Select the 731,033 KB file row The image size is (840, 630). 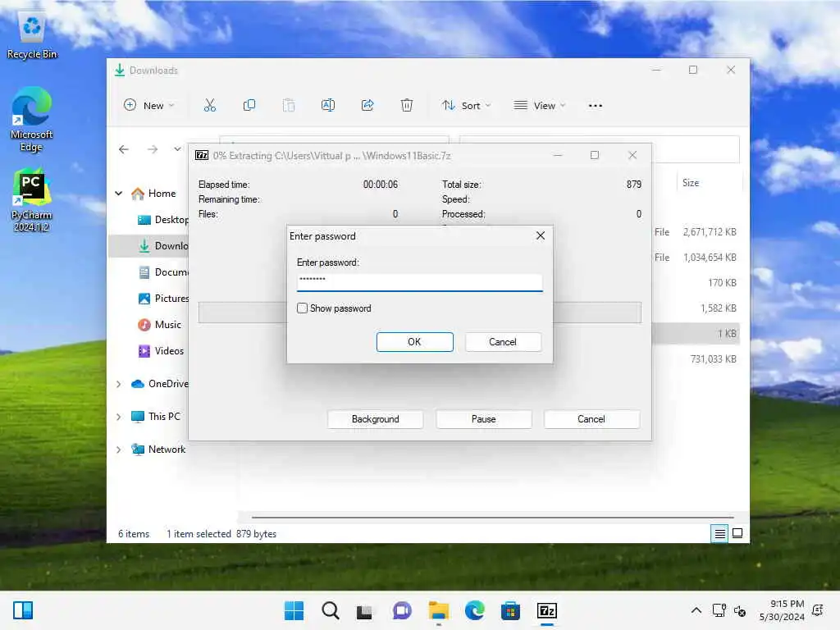[696, 359]
